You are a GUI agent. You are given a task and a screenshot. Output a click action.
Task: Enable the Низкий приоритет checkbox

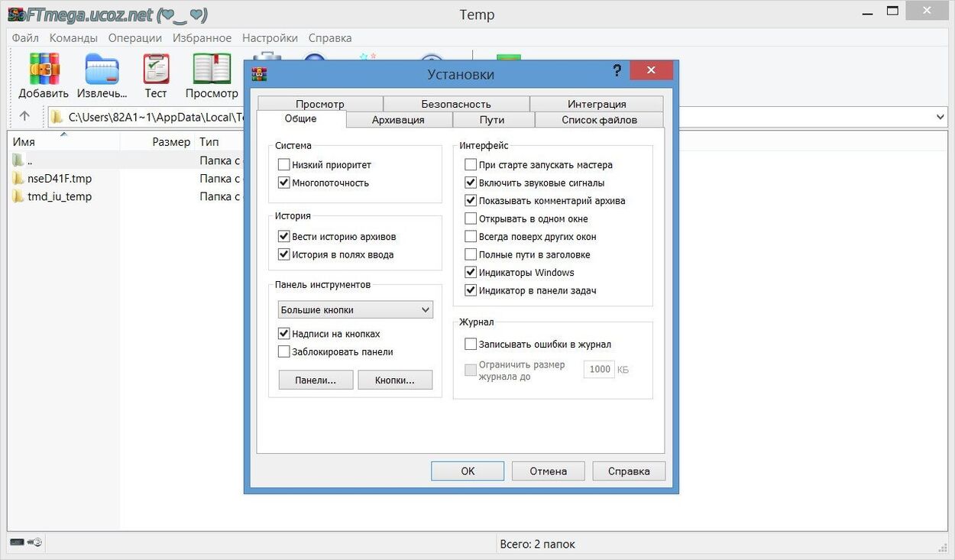coord(284,165)
